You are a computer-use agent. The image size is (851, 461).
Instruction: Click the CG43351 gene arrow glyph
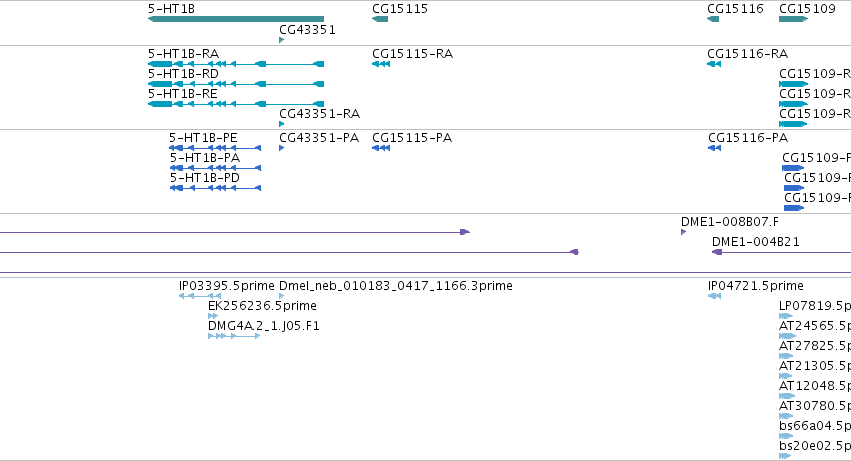click(282, 40)
